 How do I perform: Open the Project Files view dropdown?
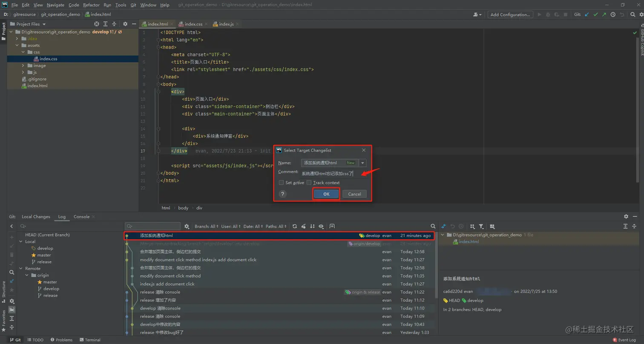[28, 24]
